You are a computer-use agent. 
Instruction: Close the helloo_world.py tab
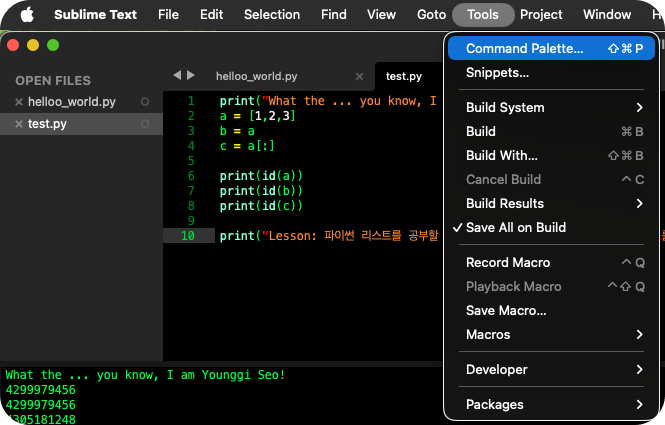[x=360, y=76]
